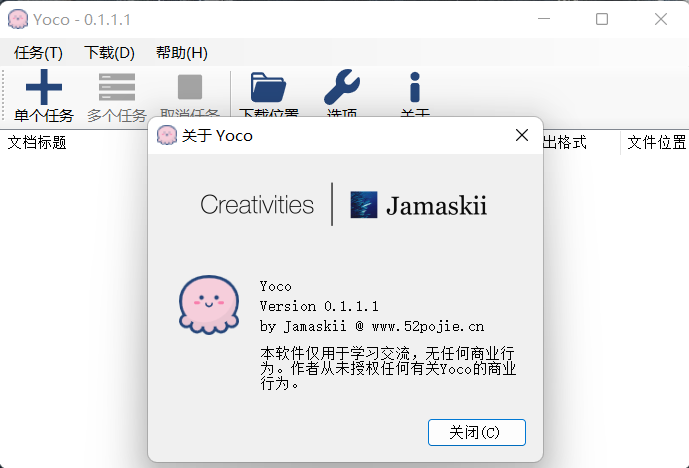Open 下载位置 folder icon

click(268, 88)
